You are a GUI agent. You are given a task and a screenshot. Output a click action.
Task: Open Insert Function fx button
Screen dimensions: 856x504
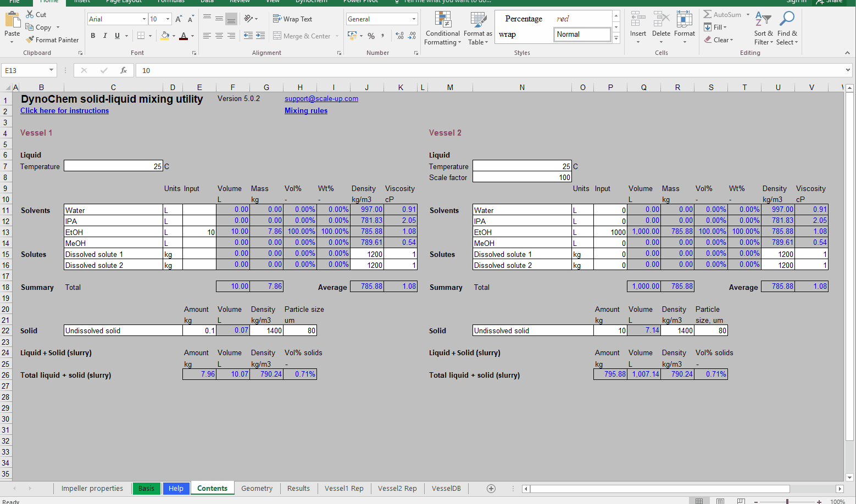click(x=124, y=70)
